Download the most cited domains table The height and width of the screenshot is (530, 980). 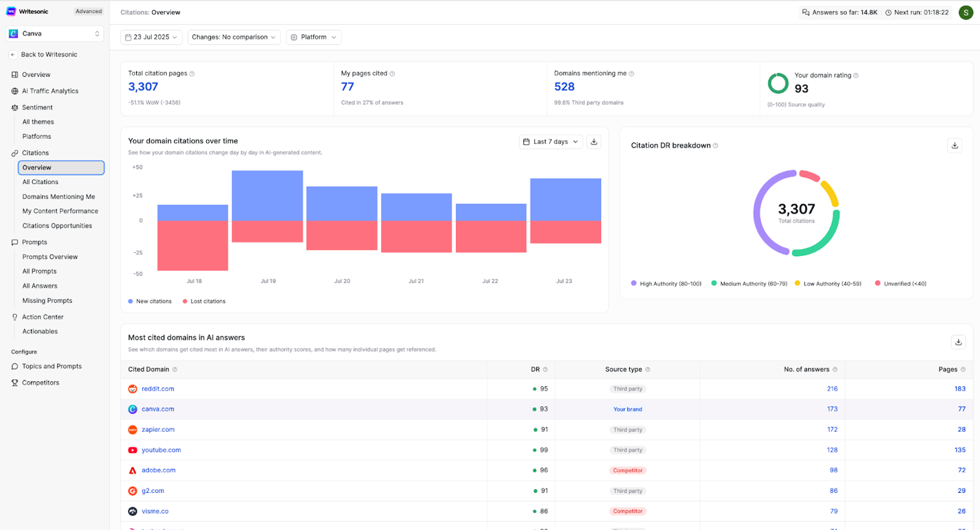point(958,342)
